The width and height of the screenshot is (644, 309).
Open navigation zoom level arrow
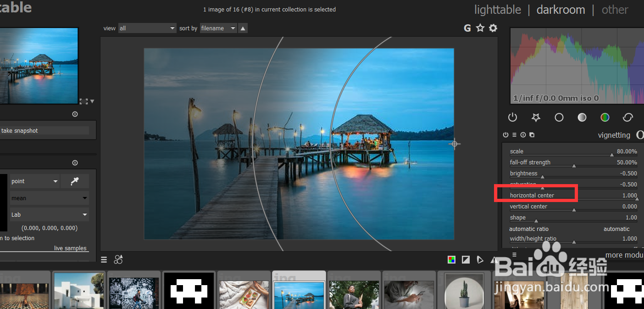click(92, 101)
